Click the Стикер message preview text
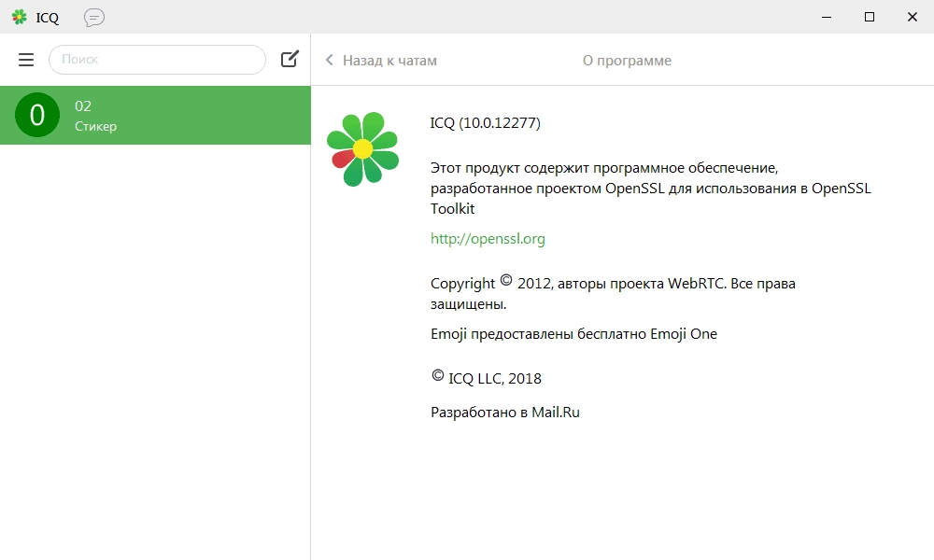Screen dimensions: 934x560 tap(96, 126)
